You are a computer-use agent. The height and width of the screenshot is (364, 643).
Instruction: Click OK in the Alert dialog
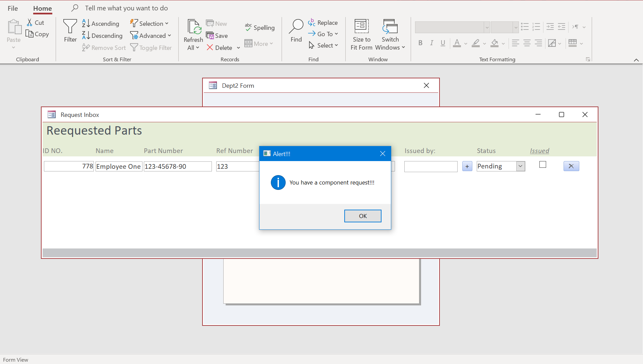tap(363, 216)
